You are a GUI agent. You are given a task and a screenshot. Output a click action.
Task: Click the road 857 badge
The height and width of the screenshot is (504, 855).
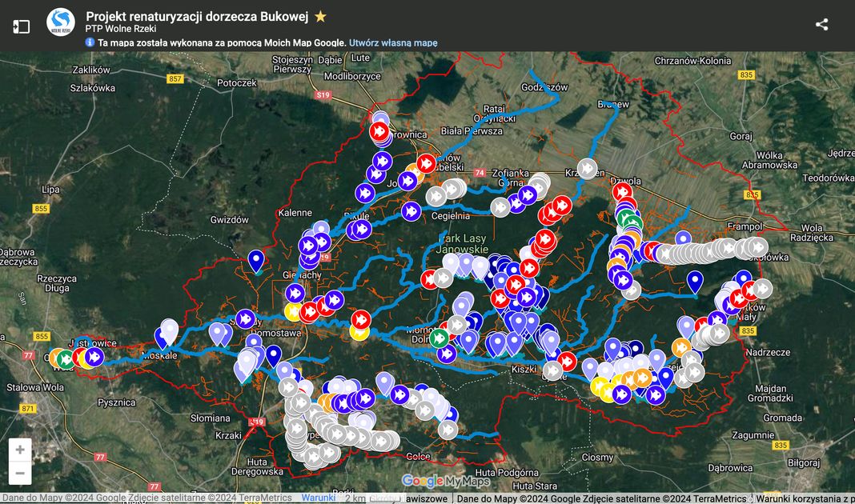[x=175, y=78]
